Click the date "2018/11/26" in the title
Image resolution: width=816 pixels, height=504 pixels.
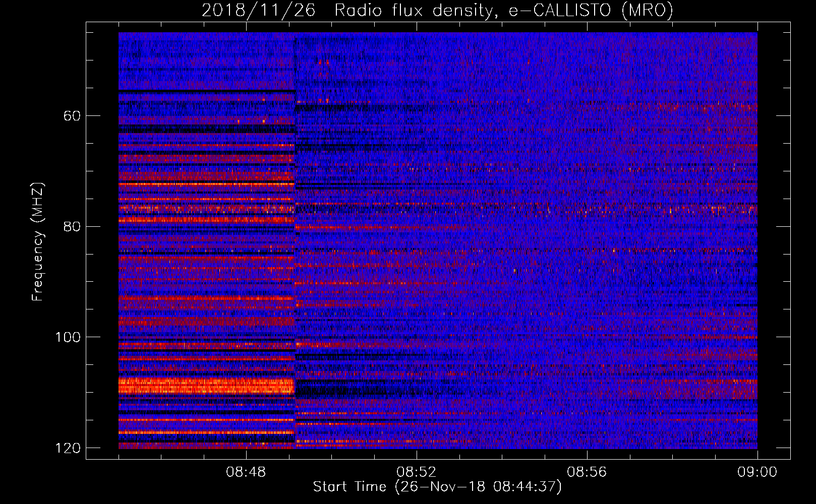pos(259,10)
